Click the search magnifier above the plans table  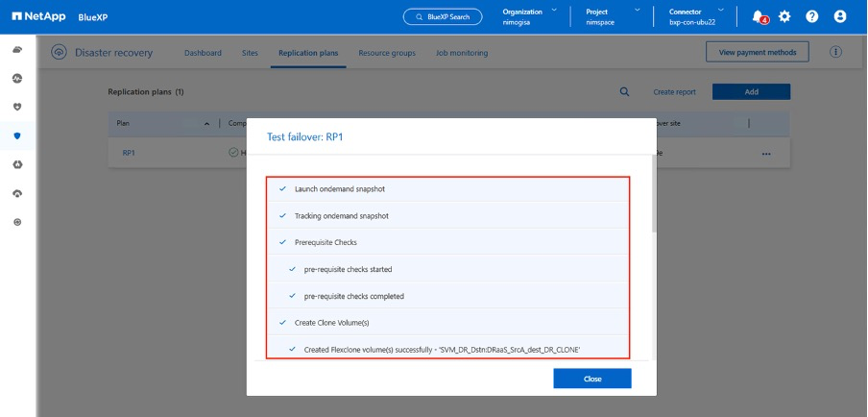[624, 91]
